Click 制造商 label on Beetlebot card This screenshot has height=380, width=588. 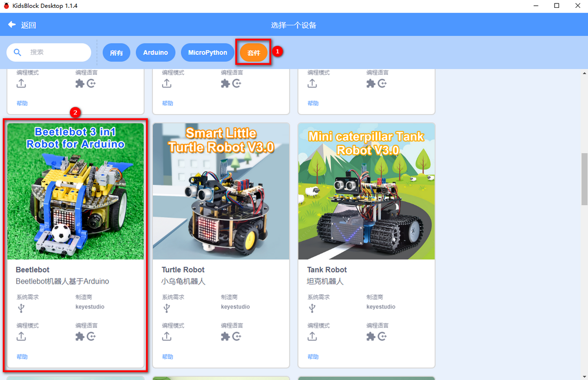84,297
